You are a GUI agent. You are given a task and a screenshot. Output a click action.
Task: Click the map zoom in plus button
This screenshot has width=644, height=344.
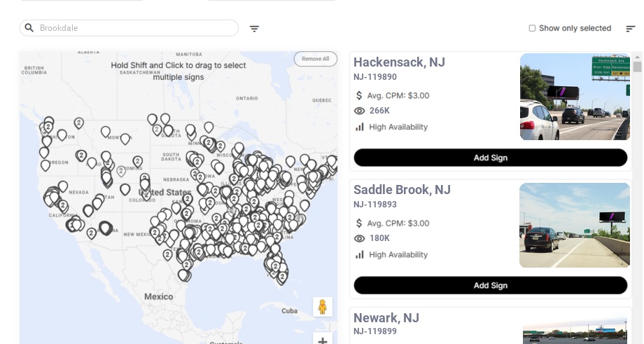[323, 340]
